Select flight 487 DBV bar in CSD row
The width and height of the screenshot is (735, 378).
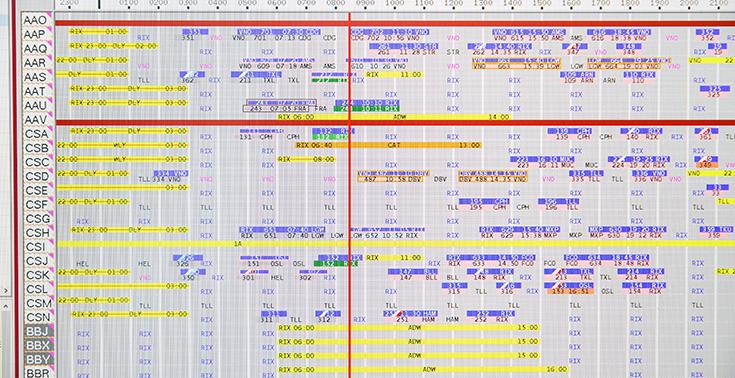click(x=392, y=176)
